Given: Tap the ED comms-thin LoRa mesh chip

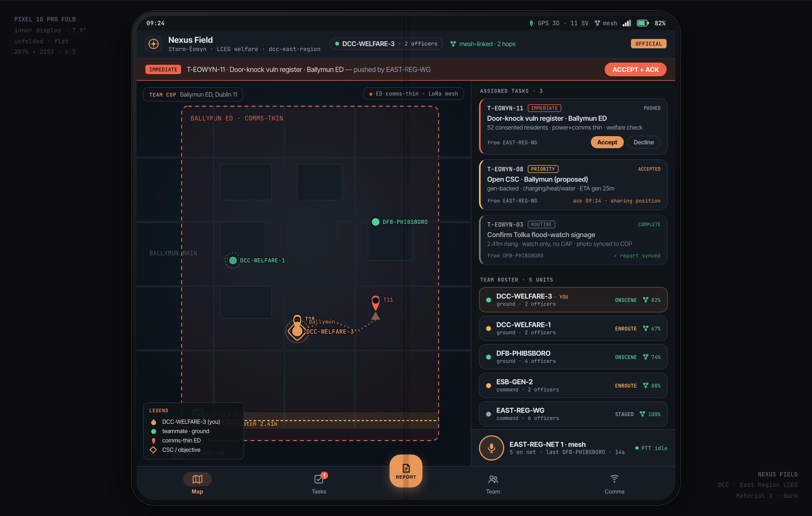Looking at the screenshot, I should pos(413,94).
